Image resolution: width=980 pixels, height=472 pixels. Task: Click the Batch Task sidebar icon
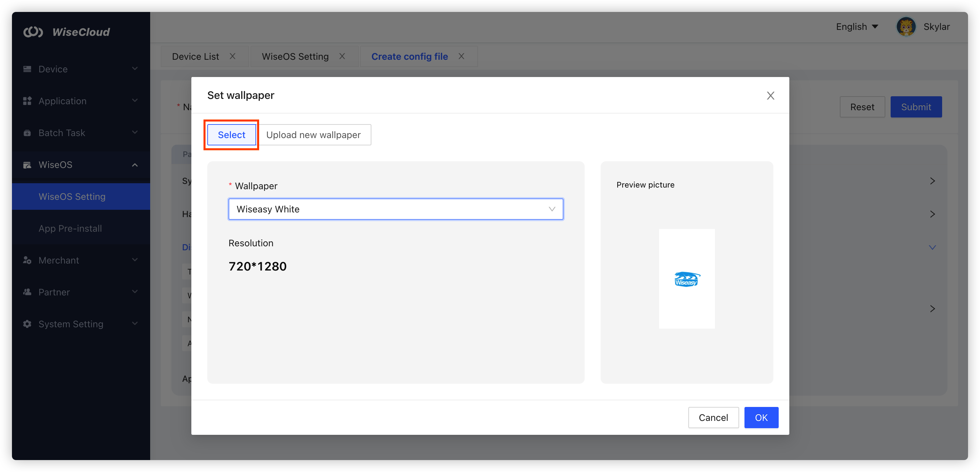(27, 133)
